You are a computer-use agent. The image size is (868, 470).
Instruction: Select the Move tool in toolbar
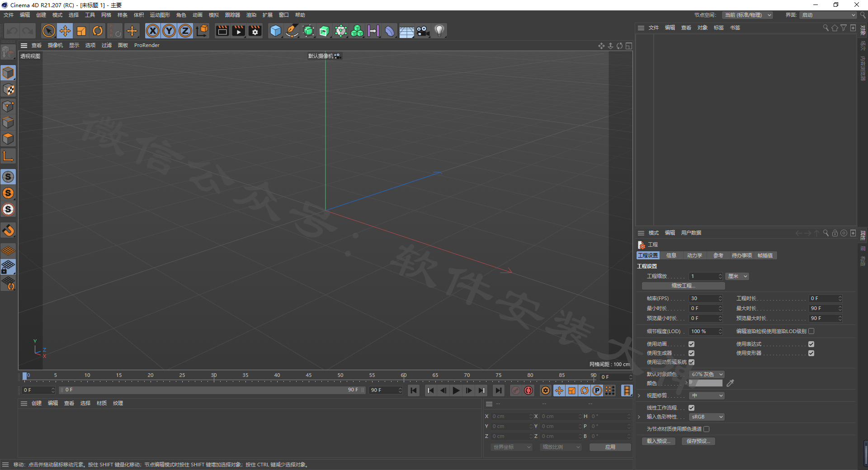coord(65,31)
